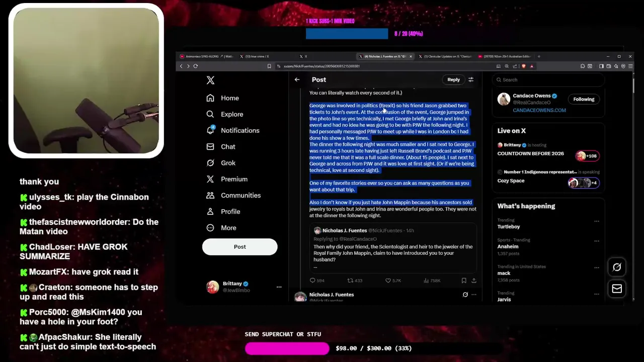The width and height of the screenshot is (644, 362).
Task: Click the Brave rewards triangle icon
Action: coord(531,66)
